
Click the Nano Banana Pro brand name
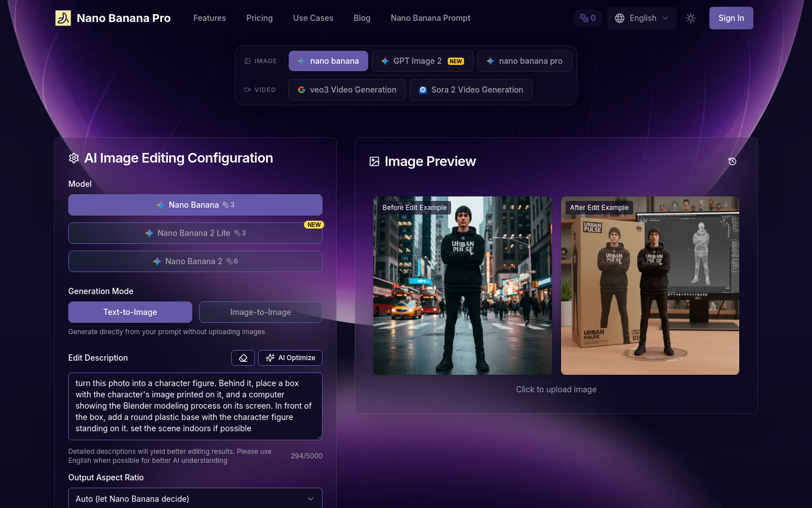123,18
